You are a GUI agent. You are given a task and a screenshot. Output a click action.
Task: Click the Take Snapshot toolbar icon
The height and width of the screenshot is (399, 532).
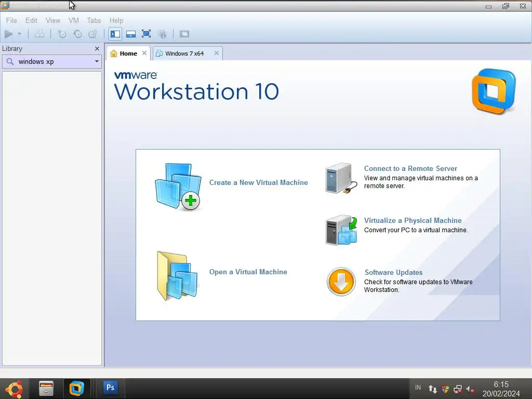(62, 34)
